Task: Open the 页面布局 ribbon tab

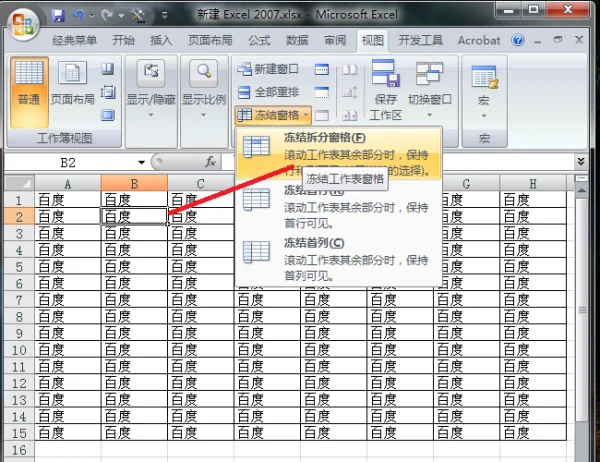Action: pos(210,40)
